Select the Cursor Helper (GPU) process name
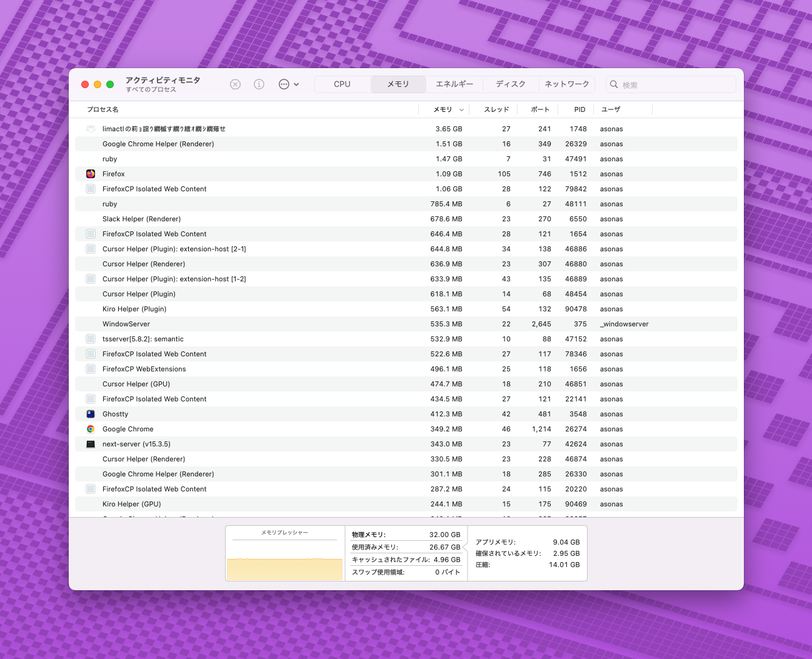 point(136,384)
